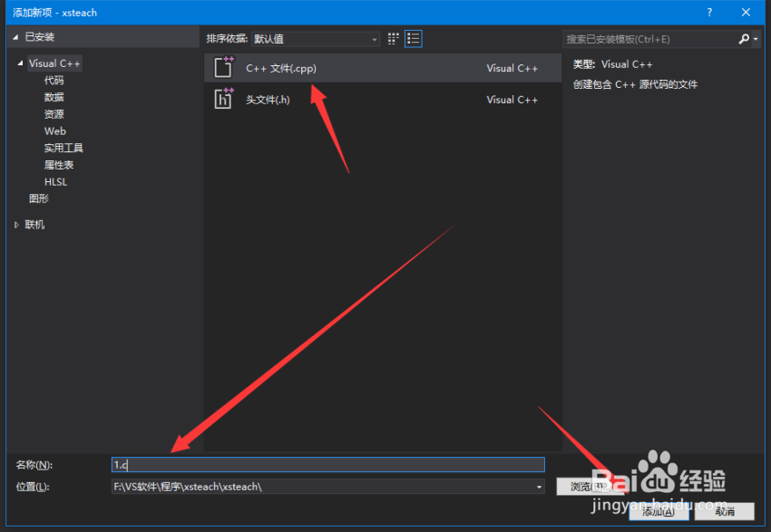Click the 添加(A) button
This screenshot has height=532, width=771.
point(659,511)
